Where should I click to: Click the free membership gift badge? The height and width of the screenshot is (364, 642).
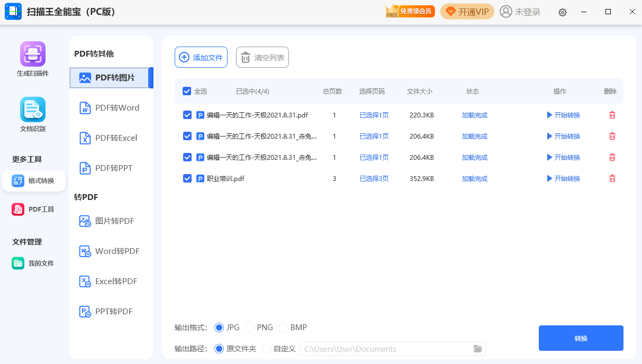[410, 12]
